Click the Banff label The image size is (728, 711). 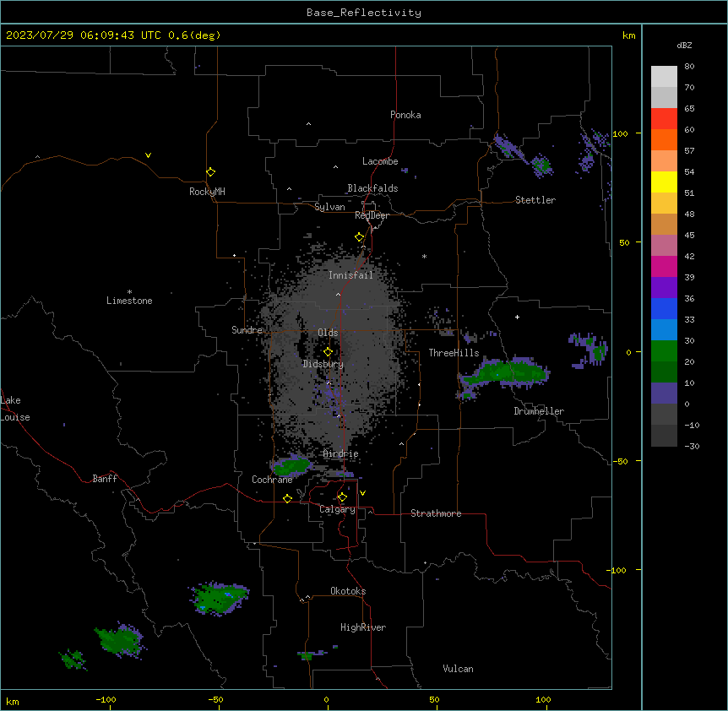point(105,479)
